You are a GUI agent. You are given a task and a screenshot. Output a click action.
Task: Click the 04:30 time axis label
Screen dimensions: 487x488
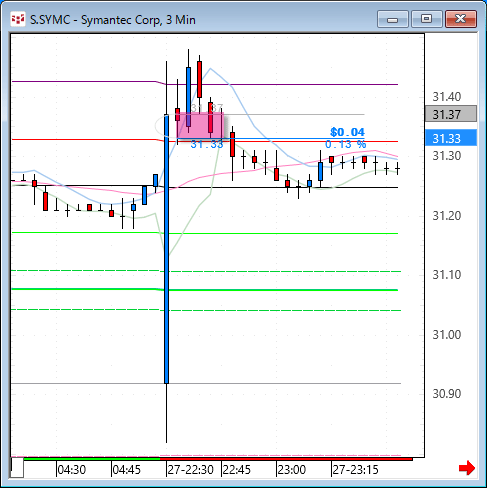72,470
